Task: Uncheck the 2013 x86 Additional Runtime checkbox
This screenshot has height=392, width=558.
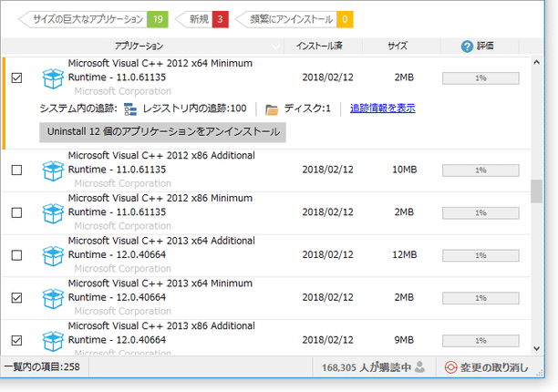Action: click(x=16, y=340)
